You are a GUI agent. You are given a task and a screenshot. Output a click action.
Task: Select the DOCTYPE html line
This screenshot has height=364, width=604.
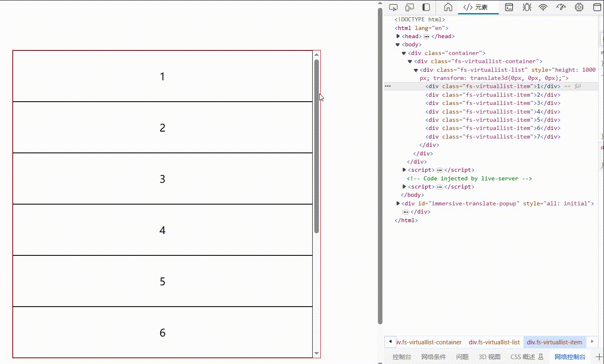tap(420, 19)
